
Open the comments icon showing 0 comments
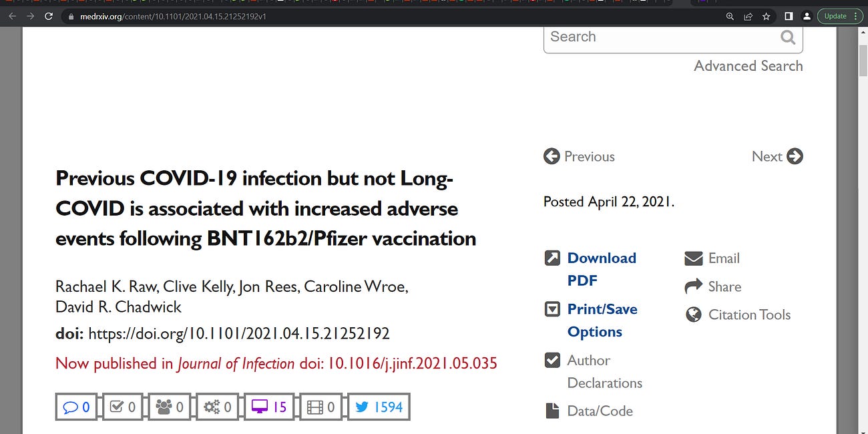point(76,407)
